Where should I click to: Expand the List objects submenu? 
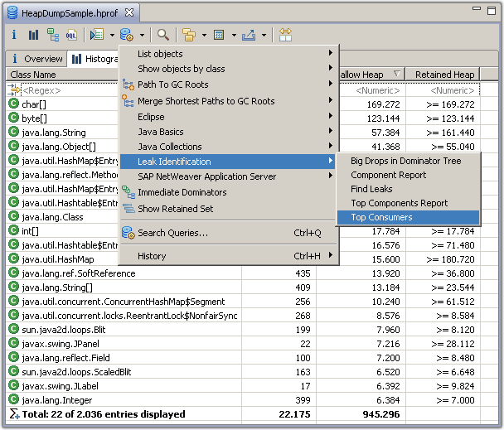228,54
